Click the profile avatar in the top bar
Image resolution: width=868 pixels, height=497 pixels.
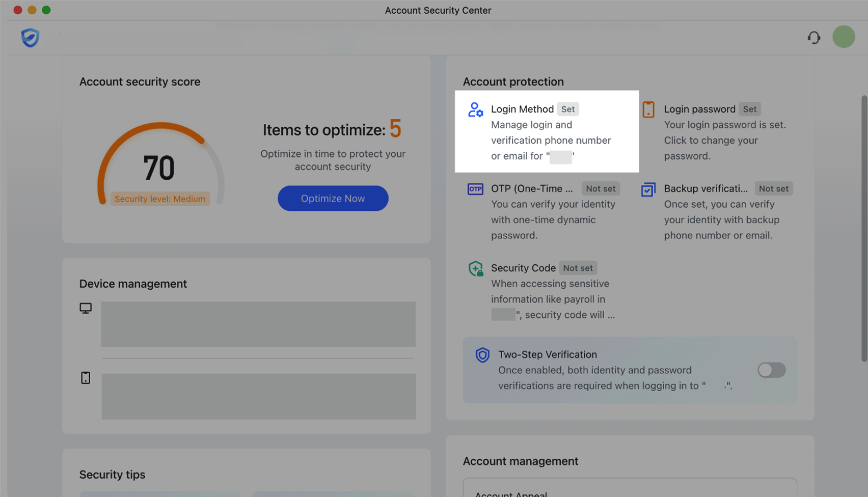point(843,37)
